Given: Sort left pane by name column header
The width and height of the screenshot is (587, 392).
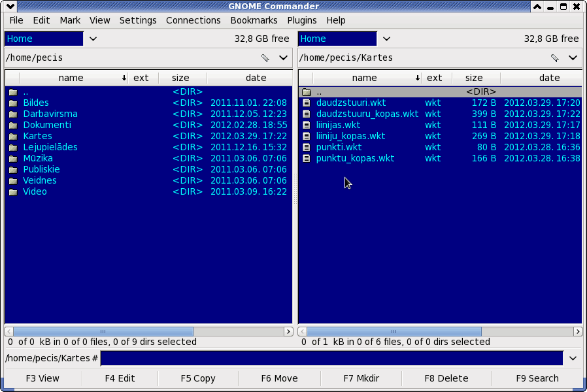Looking at the screenshot, I should point(74,78).
